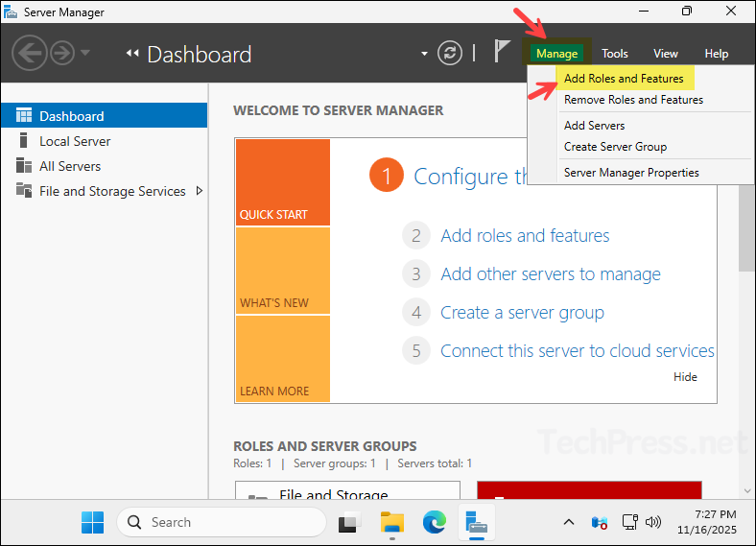The width and height of the screenshot is (756, 546).
Task: Open the Notifications flag icon
Action: pyautogui.click(x=502, y=51)
